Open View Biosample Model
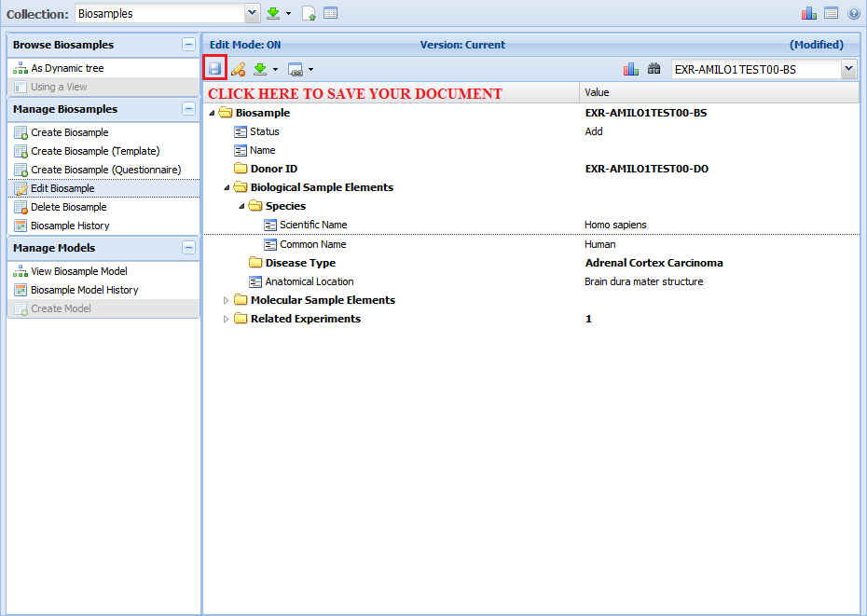The width and height of the screenshot is (867, 616). point(78,271)
